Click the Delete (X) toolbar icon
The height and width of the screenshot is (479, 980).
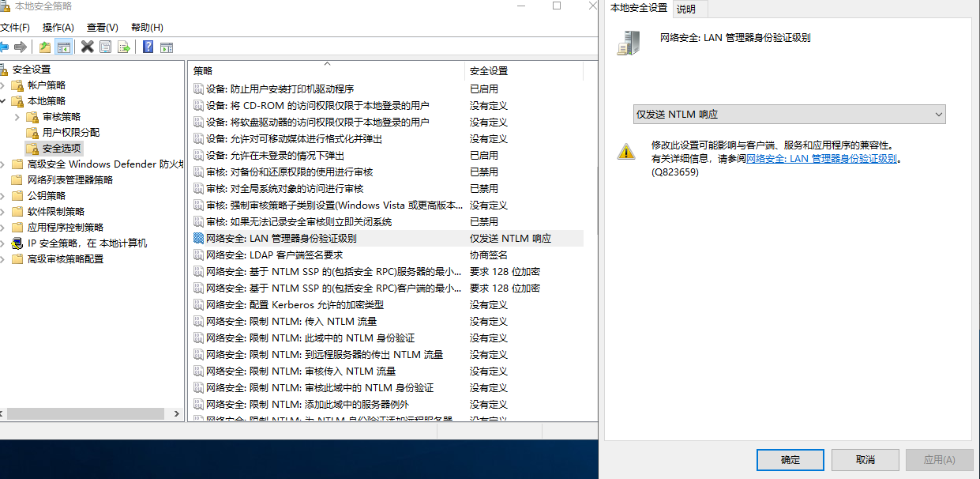87,47
